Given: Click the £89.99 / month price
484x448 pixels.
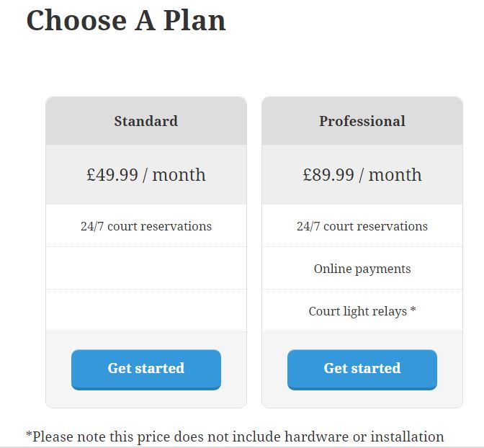Looking at the screenshot, I should [x=362, y=175].
